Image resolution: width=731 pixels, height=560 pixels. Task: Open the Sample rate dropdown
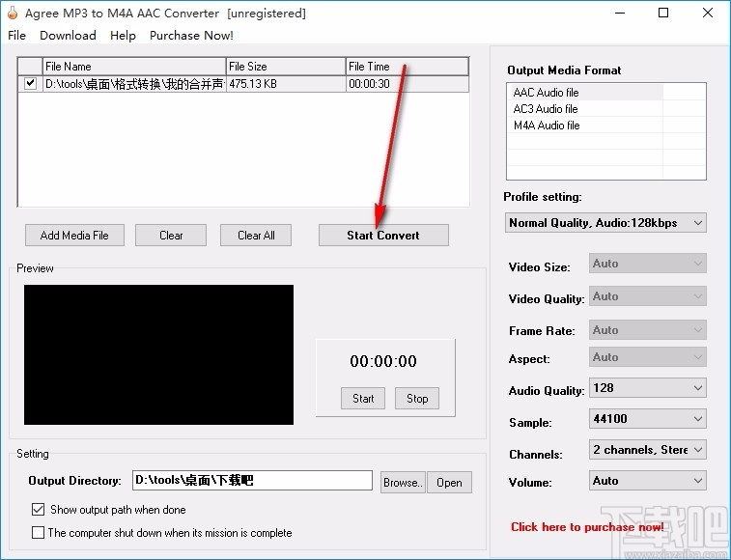point(648,419)
